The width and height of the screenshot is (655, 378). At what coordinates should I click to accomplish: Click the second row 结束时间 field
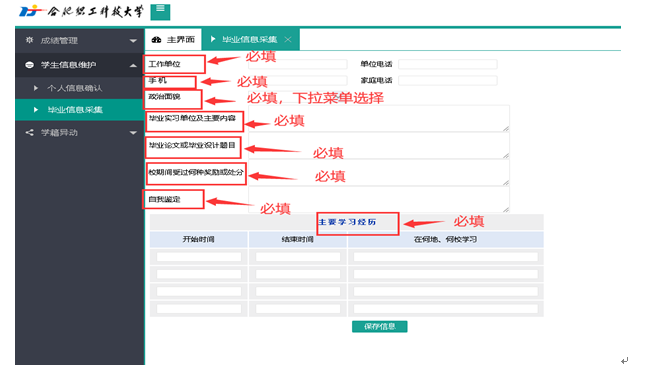coord(298,274)
